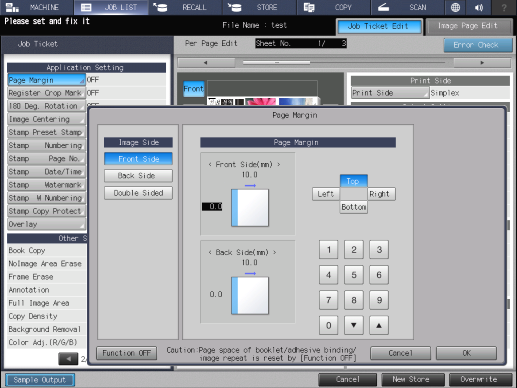The width and height of the screenshot is (517, 388).
Task: Open the Print Side setting
Action: 390,93
